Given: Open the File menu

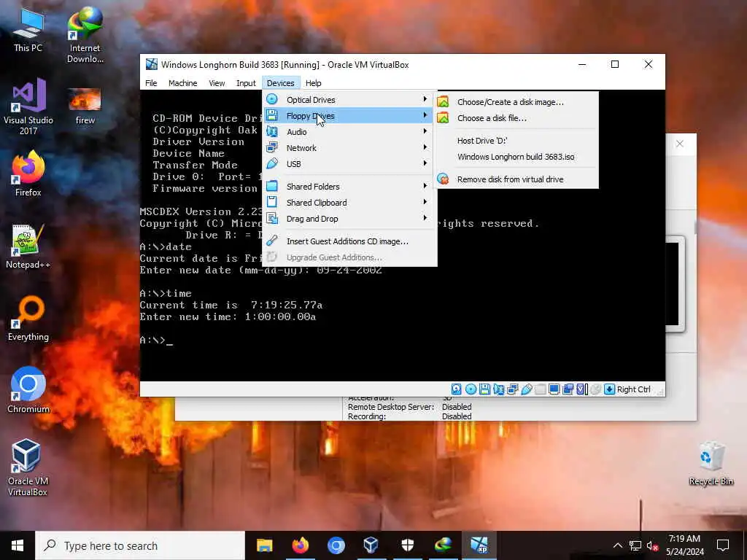Looking at the screenshot, I should tap(151, 83).
